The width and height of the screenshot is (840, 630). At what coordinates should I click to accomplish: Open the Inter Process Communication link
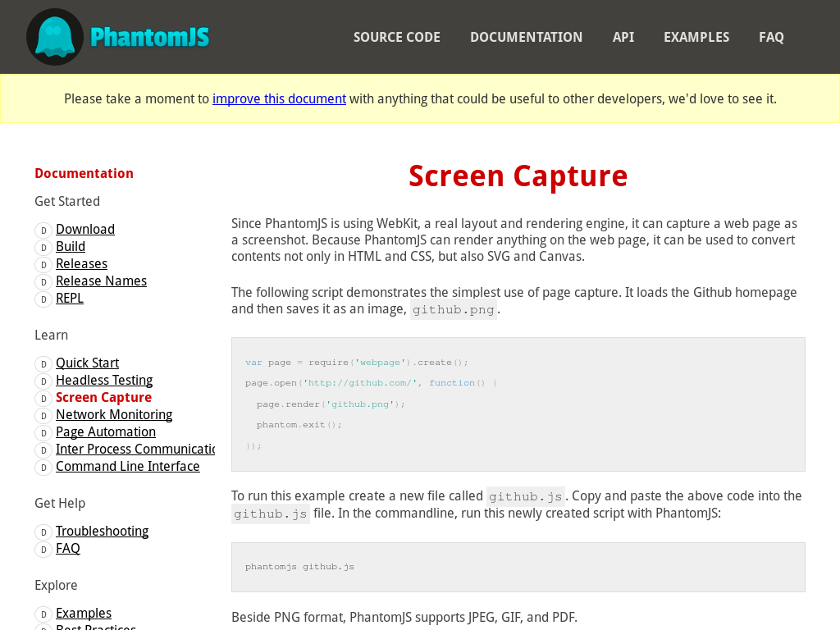pyautogui.click(x=135, y=449)
